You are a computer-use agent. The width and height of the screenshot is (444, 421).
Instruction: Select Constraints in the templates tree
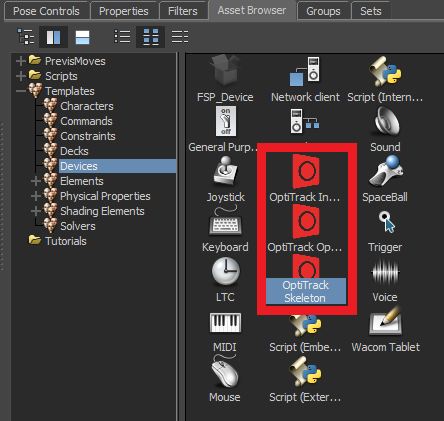click(x=88, y=136)
